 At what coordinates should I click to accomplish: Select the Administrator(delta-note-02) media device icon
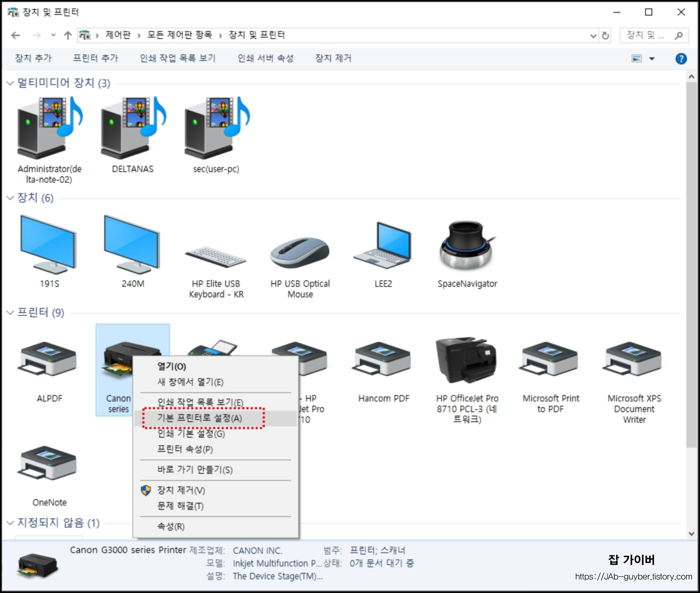coord(50,128)
